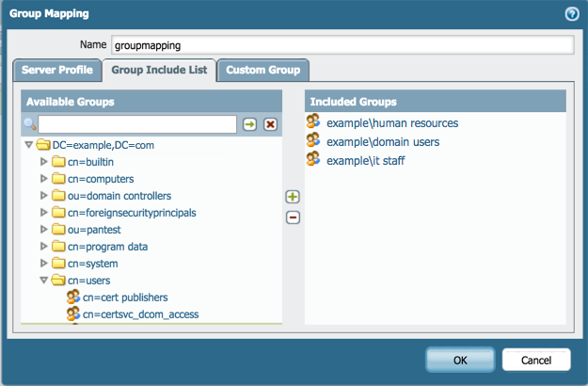
Task: Click the green plus add group icon
Action: coord(293,197)
